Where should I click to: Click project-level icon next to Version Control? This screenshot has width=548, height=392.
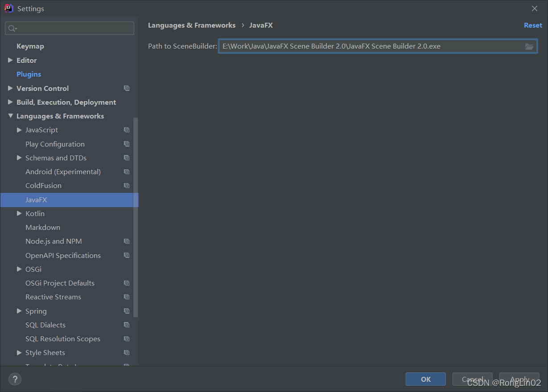(x=127, y=88)
